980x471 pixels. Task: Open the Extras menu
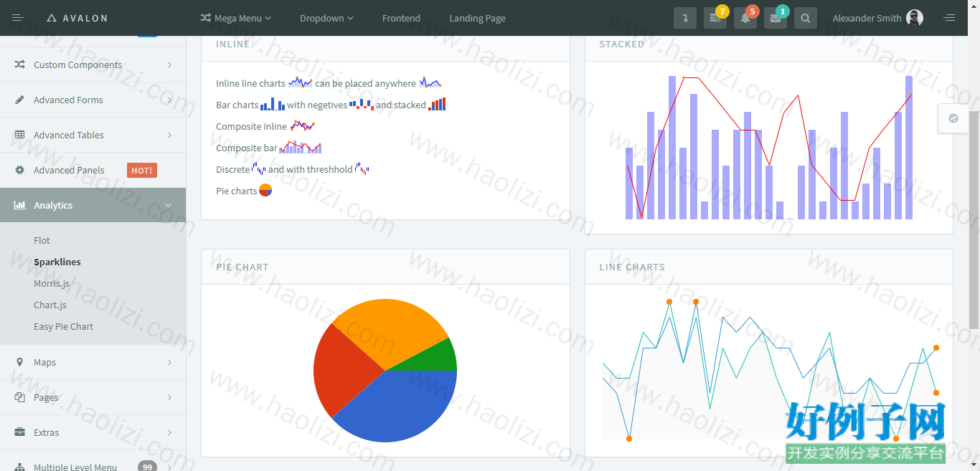tap(93, 432)
